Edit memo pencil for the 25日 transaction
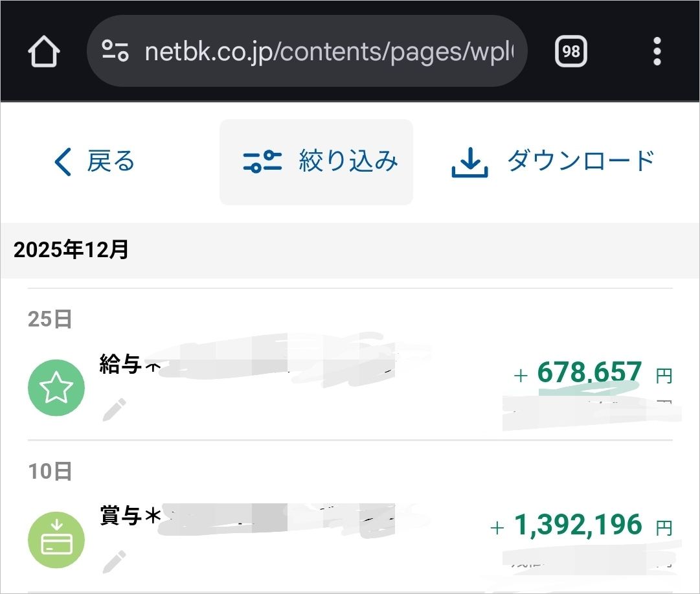700x594 pixels. tap(115, 409)
